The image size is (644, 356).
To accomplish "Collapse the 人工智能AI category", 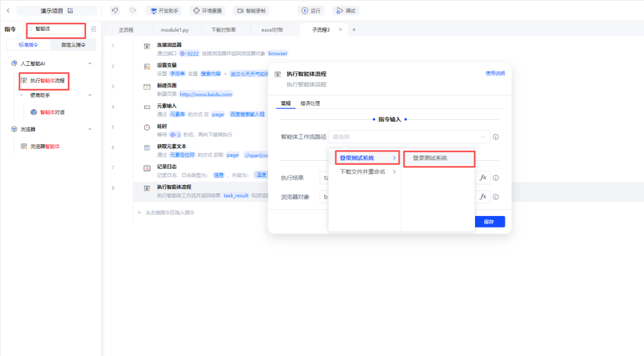I will (x=90, y=63).
